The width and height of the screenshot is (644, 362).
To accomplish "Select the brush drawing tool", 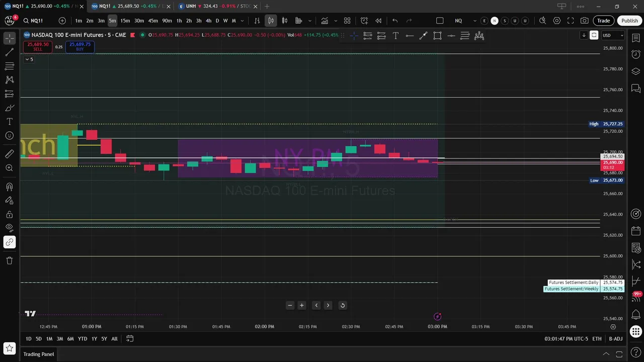I will click(x=9, y=108).
